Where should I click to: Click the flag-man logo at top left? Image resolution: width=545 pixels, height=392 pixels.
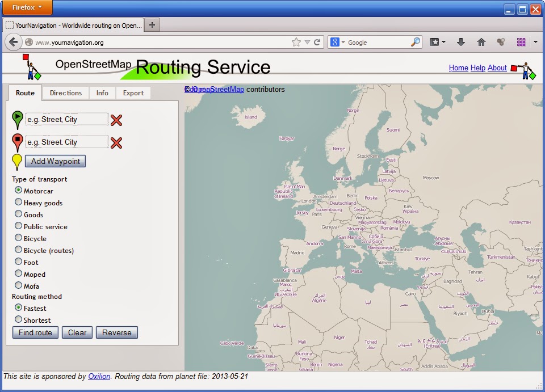[x=32, y=67]
